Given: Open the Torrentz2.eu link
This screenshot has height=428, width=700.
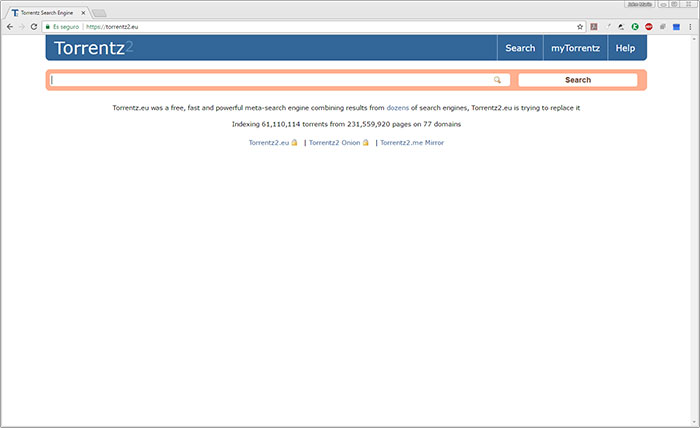Looking at the screenshot, I should tap(269, 142).
